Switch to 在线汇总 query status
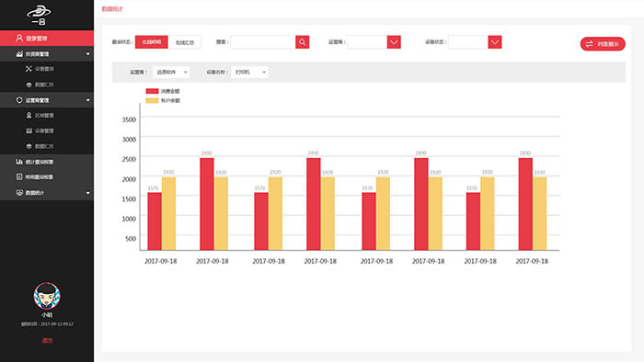644x362 pixels. 184,42
